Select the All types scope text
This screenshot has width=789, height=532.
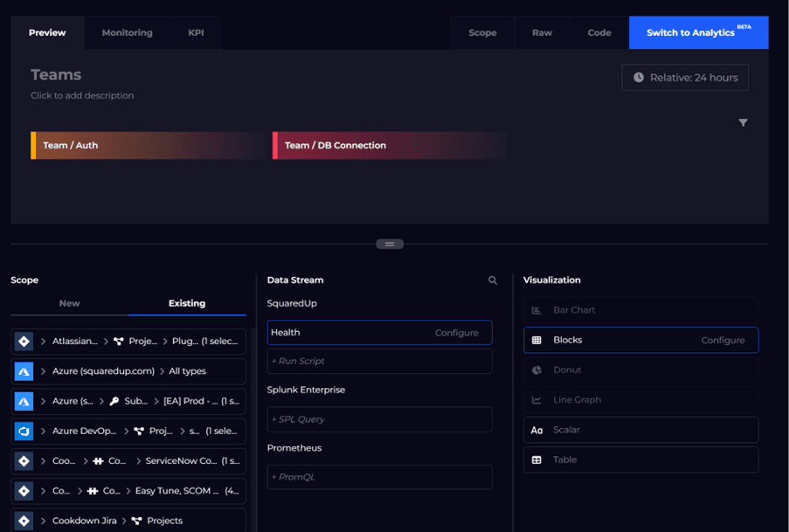187,371
